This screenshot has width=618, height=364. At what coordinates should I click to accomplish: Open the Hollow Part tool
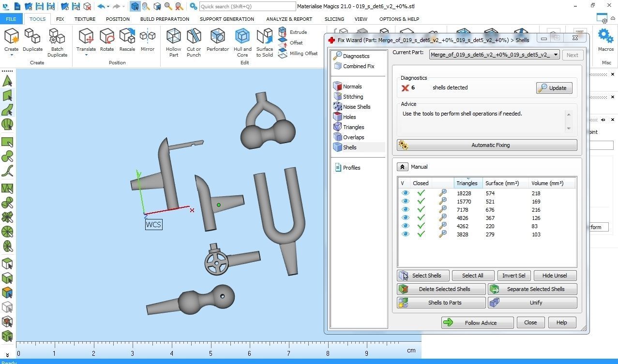173,43
